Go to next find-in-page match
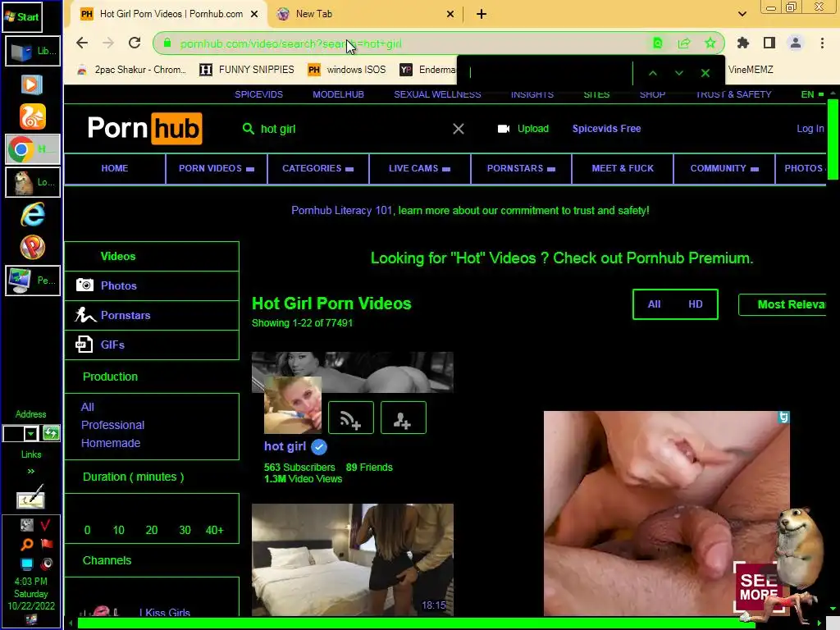 [x=678, y=73]
